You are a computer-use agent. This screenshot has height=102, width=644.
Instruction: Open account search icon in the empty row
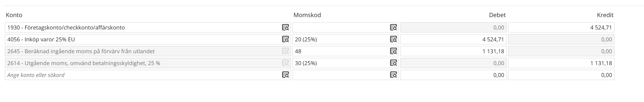click(x=285, y=75)
